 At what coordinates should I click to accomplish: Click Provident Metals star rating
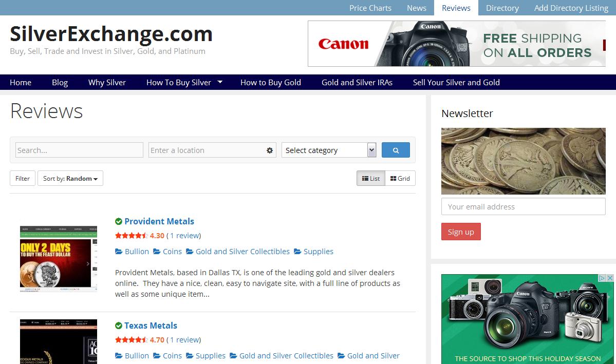coord(131,236)
